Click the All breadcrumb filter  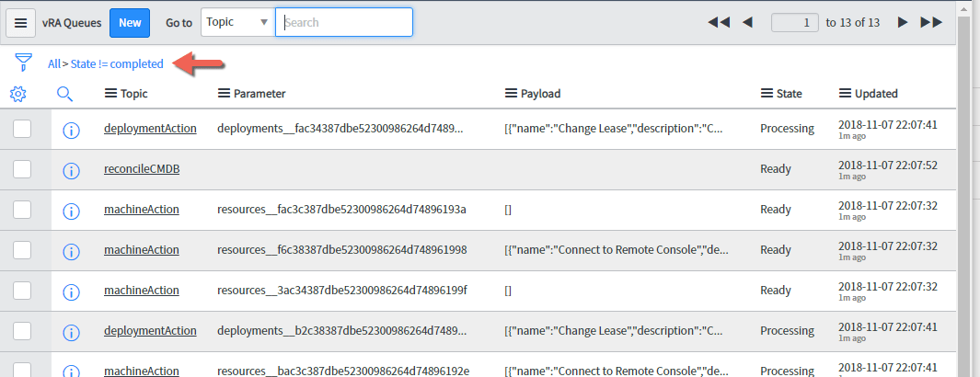(x=54, y=63)
